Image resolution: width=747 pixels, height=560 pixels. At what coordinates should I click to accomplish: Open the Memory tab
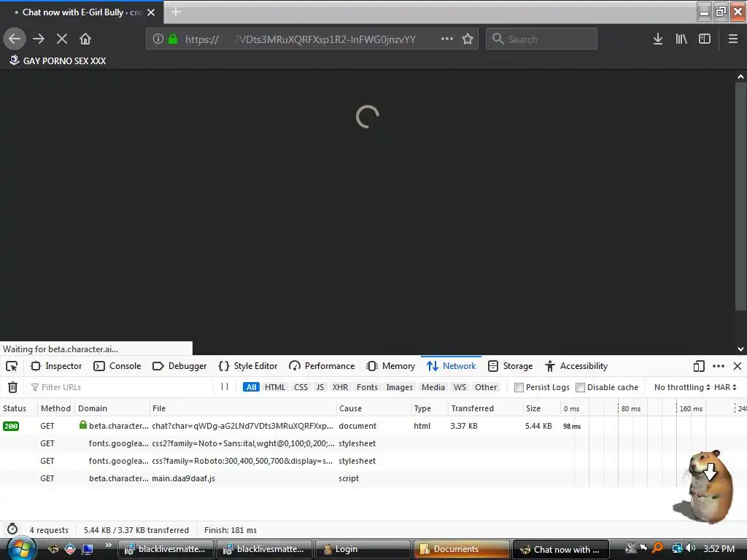pos(391,366)
